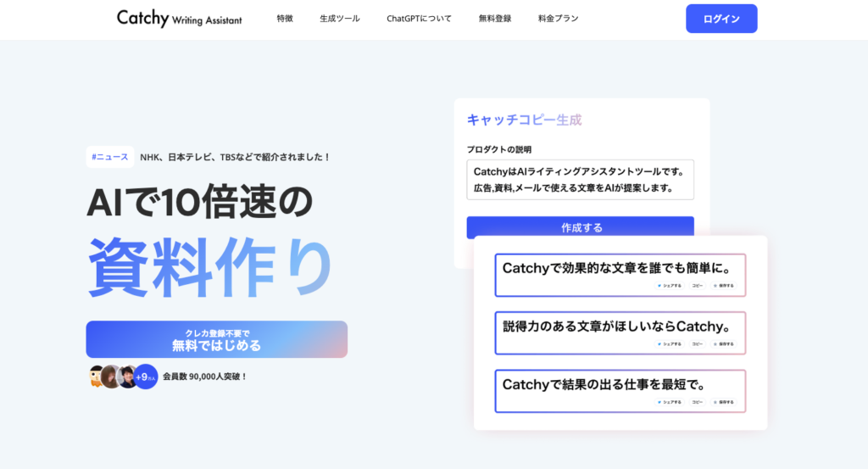The image size is (868, 469).
Task: Click the cartoon mascot member avatar
Action: (97, 376)
